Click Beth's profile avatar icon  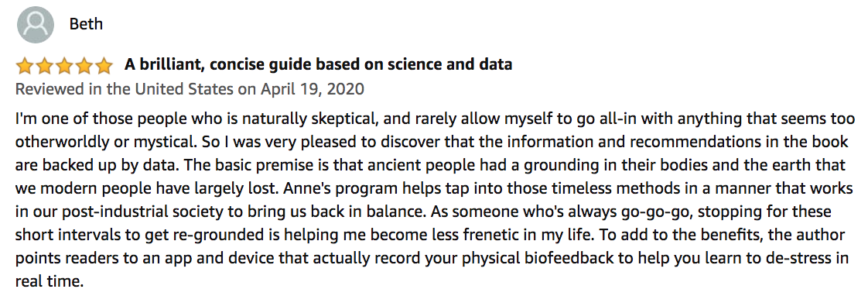click(x=36, y=25)
